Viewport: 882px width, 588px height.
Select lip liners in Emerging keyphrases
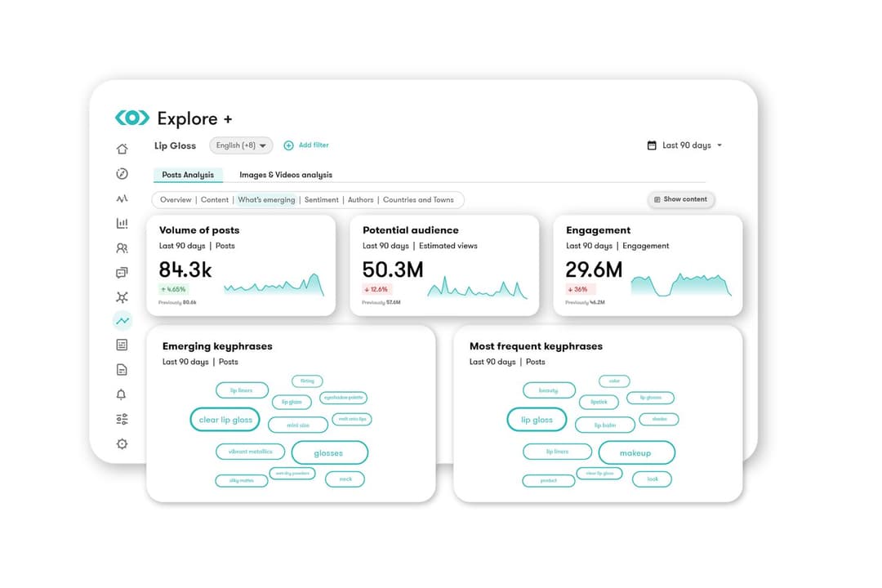coord(242,390)
